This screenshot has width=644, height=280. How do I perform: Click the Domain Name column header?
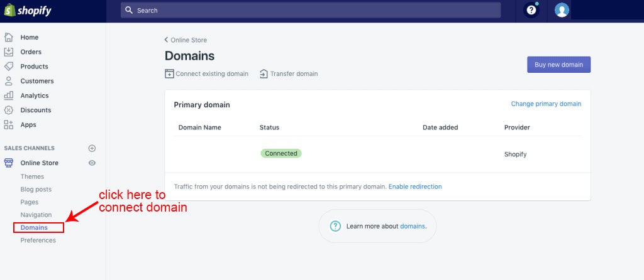(x=199, y=127)
